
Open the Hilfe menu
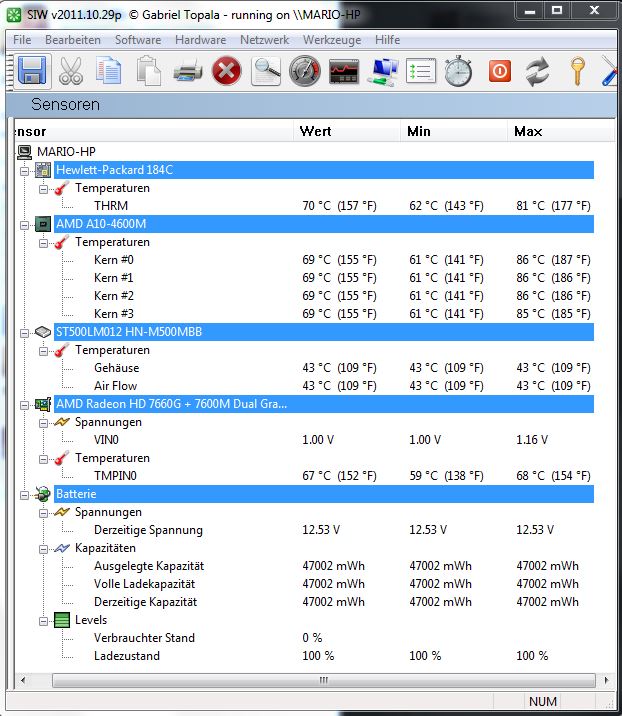tap(387, 40)
